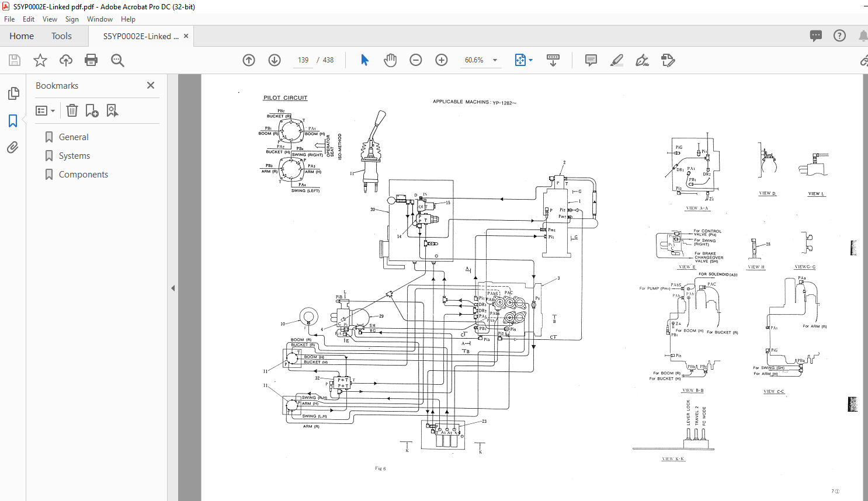Open page thumbnails panel icon
The width and height of the screenshot is (868, 501).
13,93
